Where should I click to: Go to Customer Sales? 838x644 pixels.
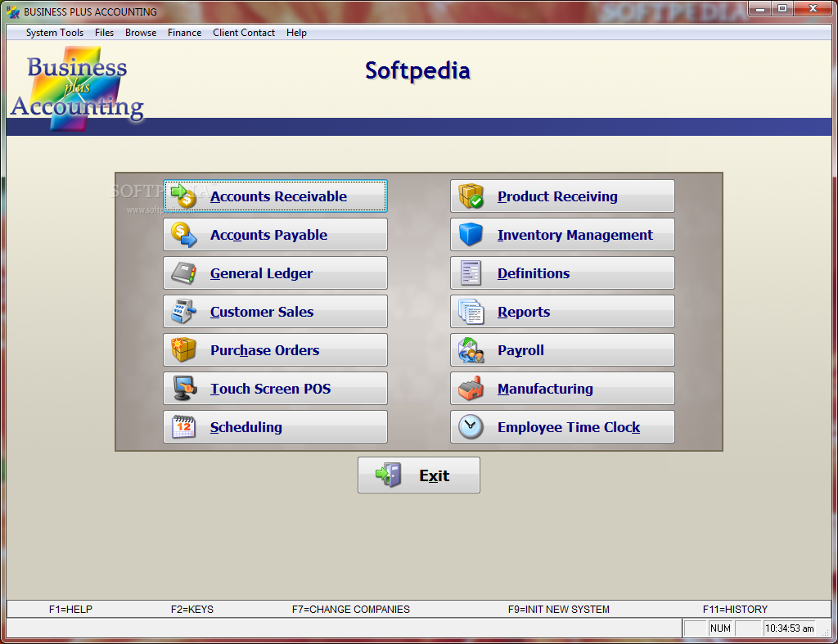pyautogui.click(x=275, y=312)
